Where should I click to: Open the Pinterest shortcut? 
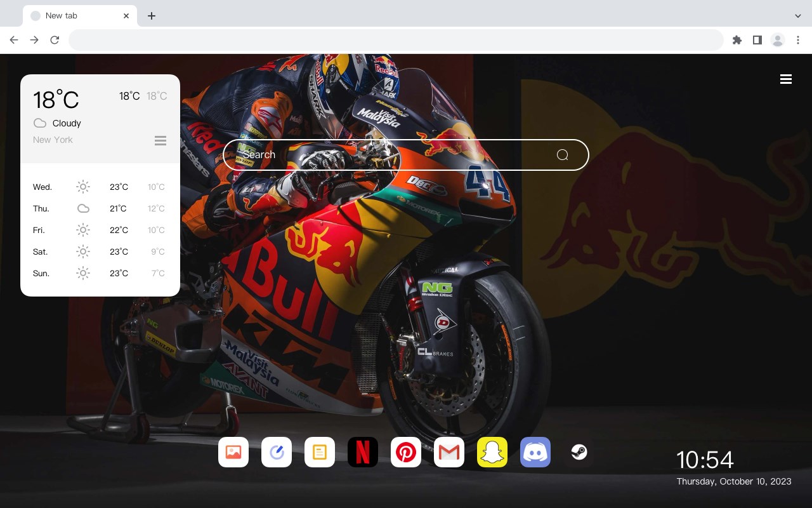(406, 452)
